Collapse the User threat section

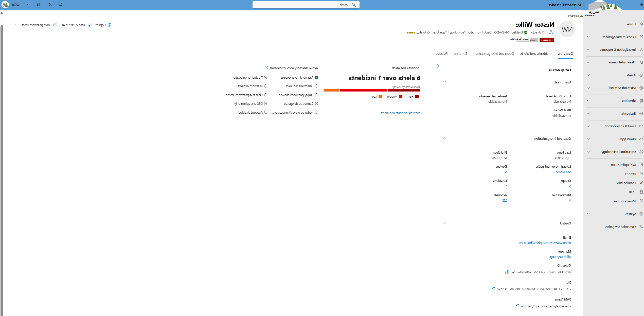(x=444, y=82)
